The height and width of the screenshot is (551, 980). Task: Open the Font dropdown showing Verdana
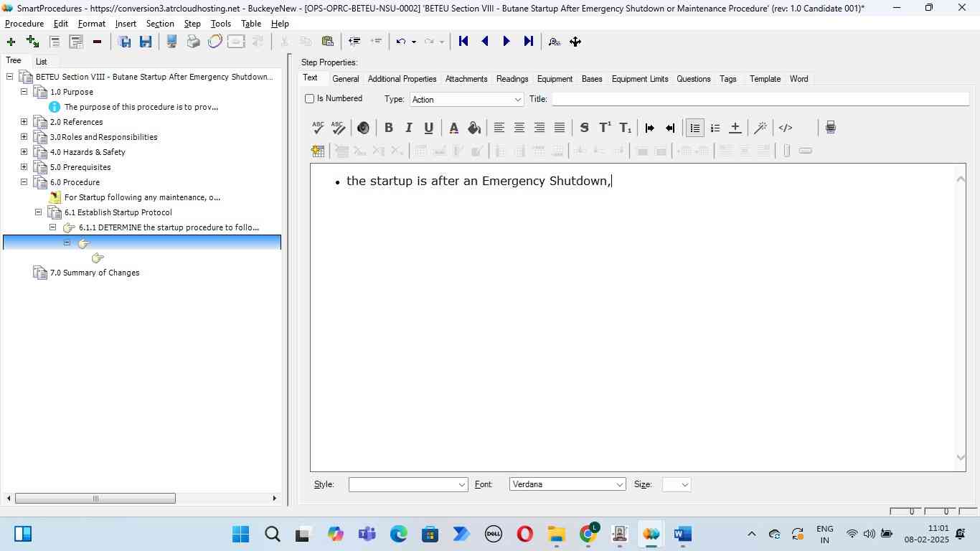point(567,485)
